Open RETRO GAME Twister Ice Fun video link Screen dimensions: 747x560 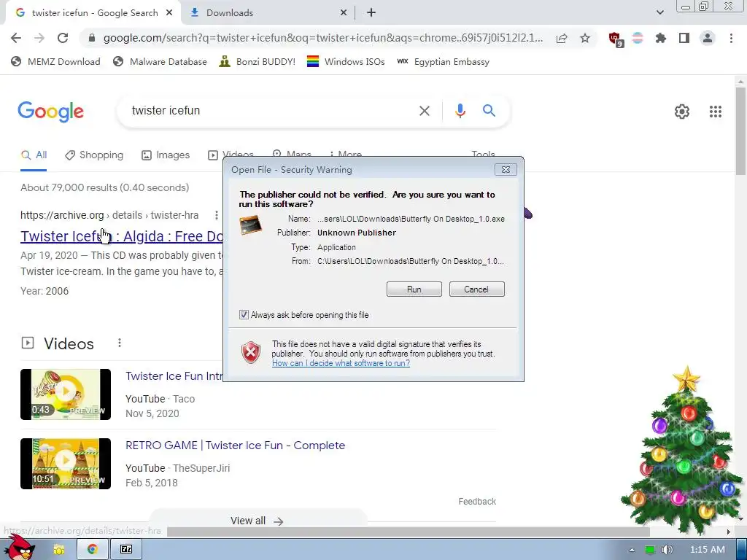236,446
